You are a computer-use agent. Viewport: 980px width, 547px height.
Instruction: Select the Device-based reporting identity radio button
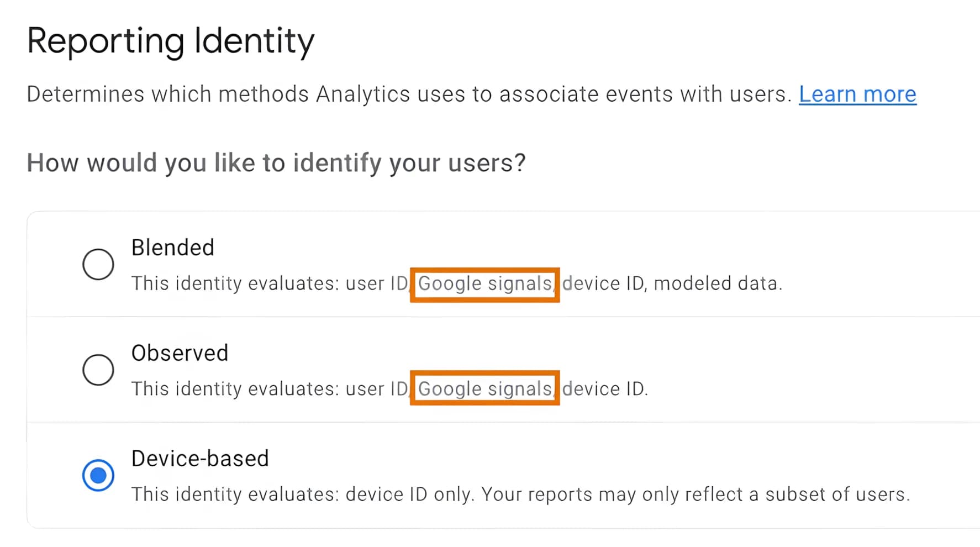98,474
